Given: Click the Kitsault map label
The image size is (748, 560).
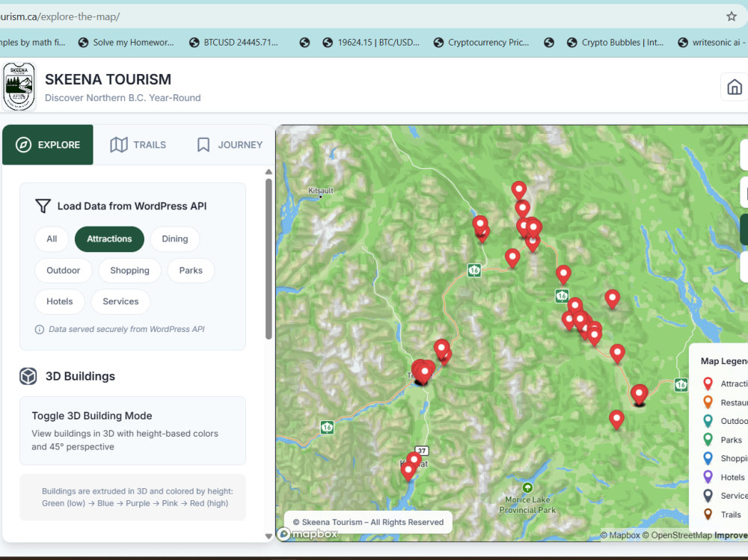Looking at the screenshot, I should (321, 191).
